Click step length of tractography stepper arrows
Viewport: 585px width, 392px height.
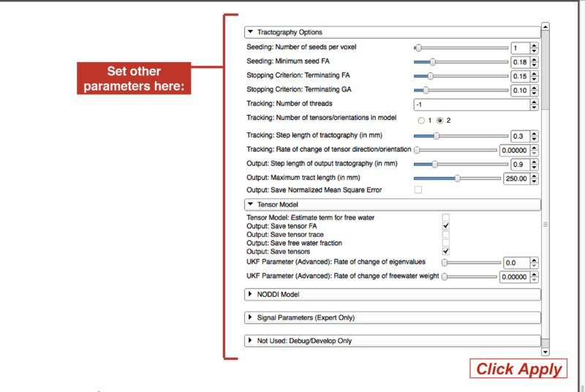click(x=535, y=136)
